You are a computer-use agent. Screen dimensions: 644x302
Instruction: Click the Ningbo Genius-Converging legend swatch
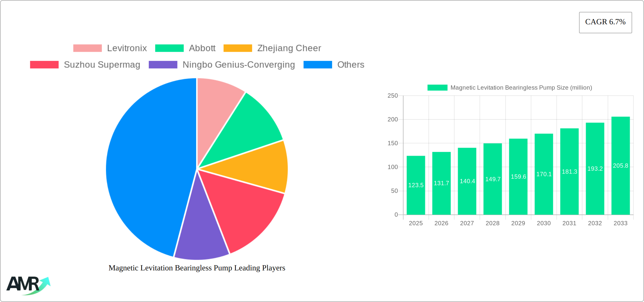coord(163,65)
